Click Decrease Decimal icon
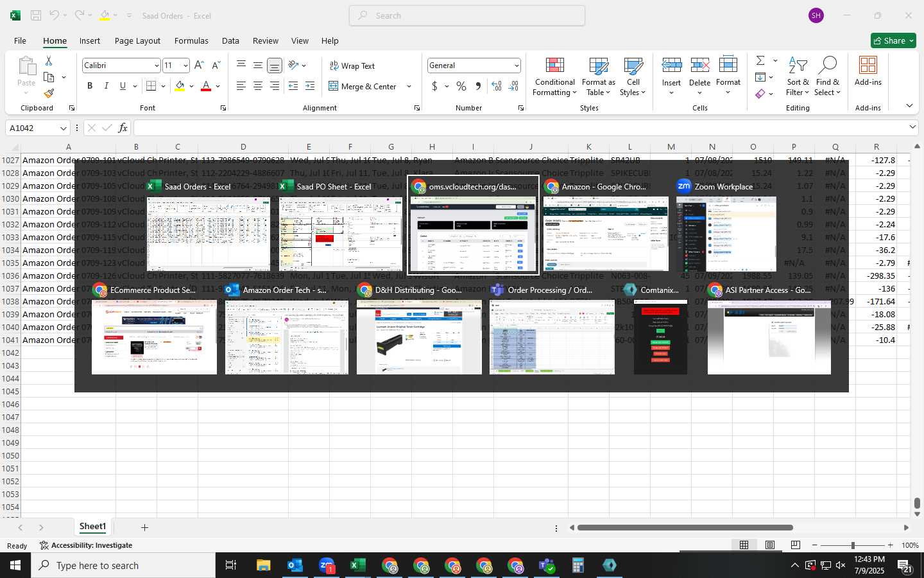Screen dimensions: 924x578 pos(513,86)
